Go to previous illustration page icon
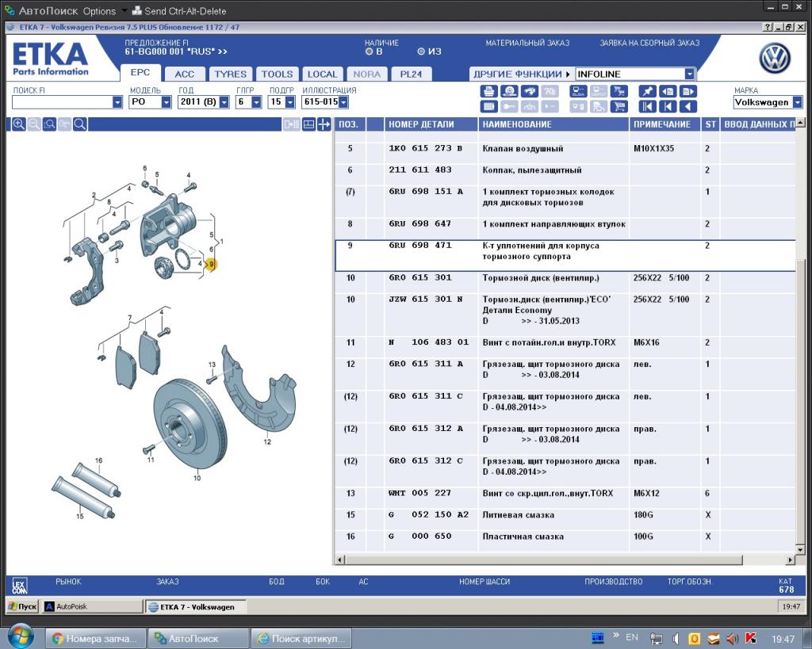 tap(668, 92)
